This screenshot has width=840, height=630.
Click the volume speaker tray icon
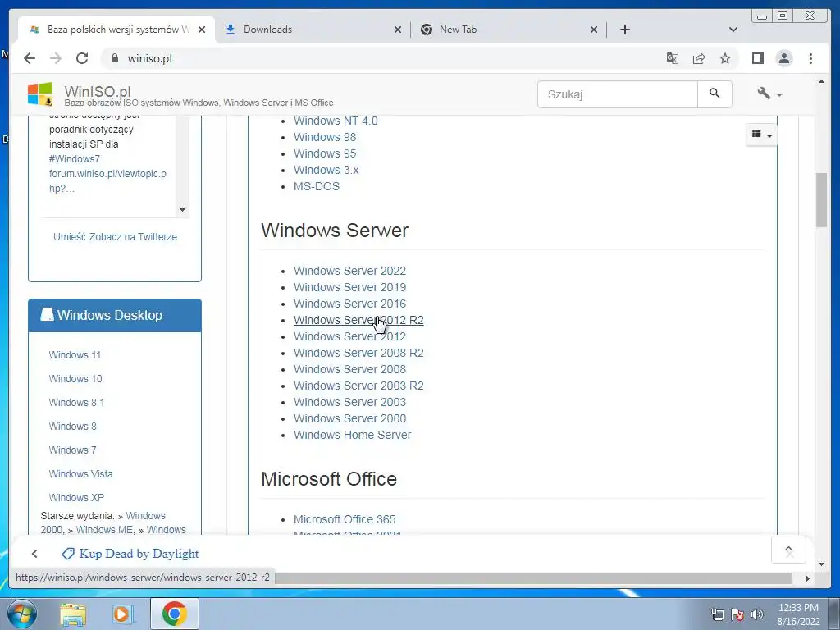(x=757, y=614)
